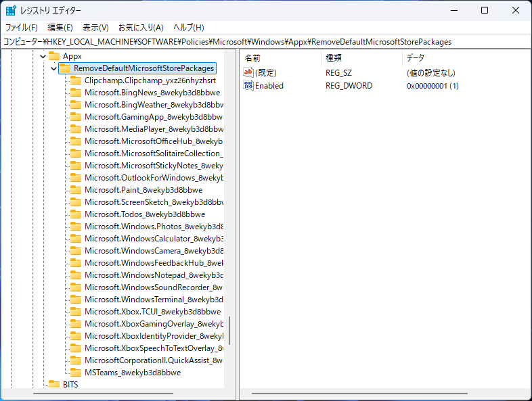Viewport: 532px width, 401px height.
Task: Open the 編集(E) menu
Action: pyautogui.click(x=60, y=28)
